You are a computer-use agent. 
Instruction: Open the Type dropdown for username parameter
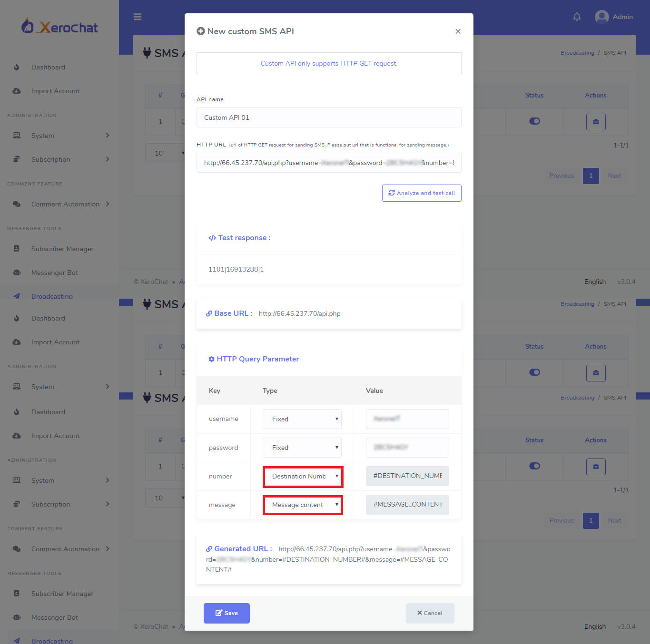[x=302, y=419]
